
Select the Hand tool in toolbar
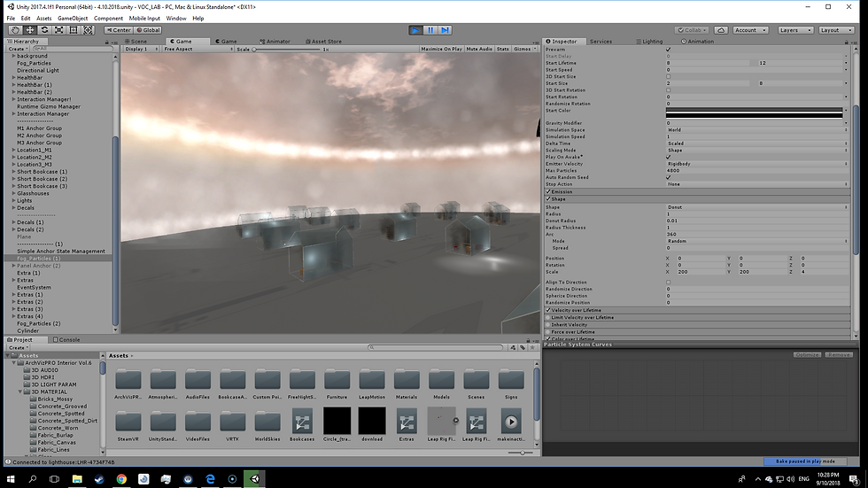(15, 30)
